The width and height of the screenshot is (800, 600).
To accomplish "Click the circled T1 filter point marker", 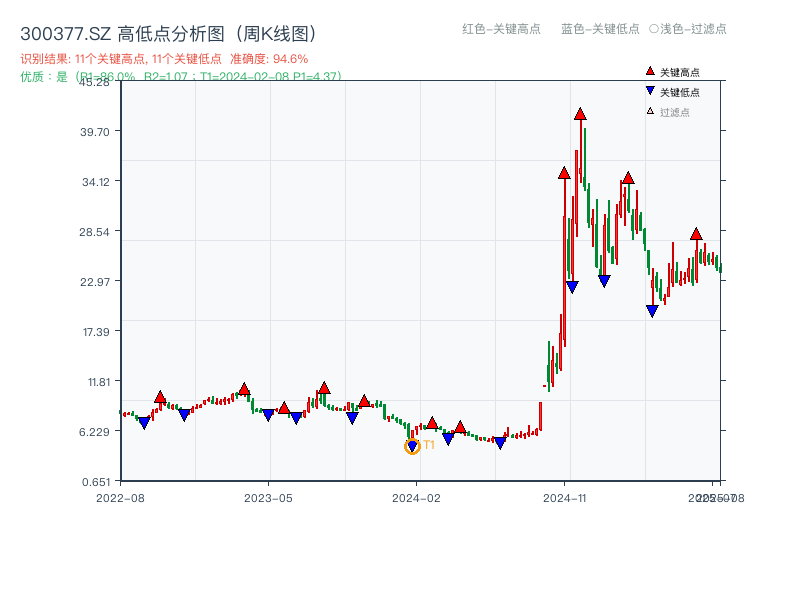I will tap(412, 445).
